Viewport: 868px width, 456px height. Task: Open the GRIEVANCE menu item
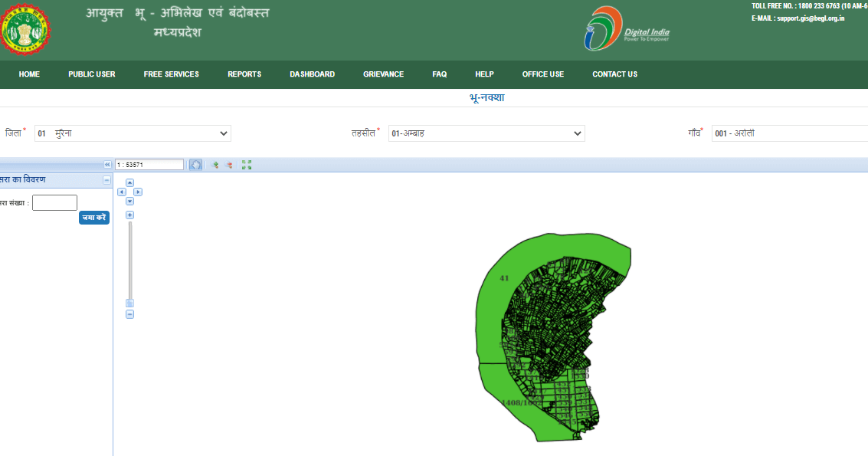pyautogui.click(x=383, y=74)
